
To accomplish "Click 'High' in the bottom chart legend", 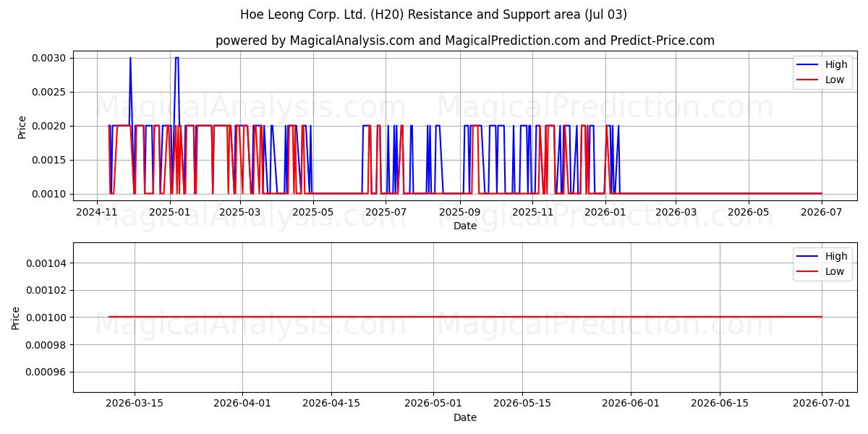I will (836, 256).
